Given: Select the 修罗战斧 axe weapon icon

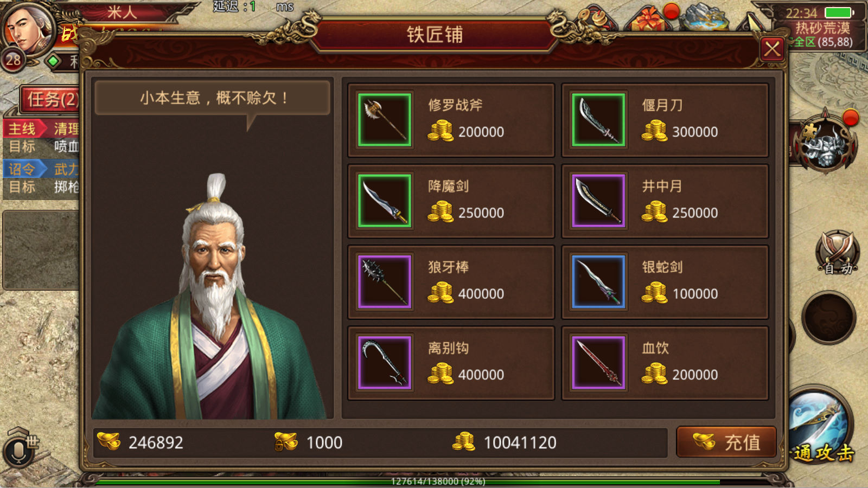Looking at the screenshot, I should click(x=385, y=120).
